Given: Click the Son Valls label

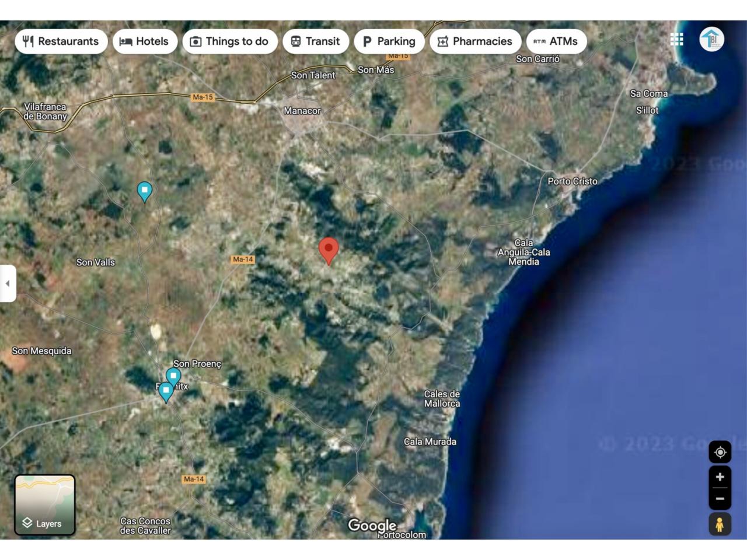Looking at the screenshot, I should pyautogui.click(x=96, y=262).
